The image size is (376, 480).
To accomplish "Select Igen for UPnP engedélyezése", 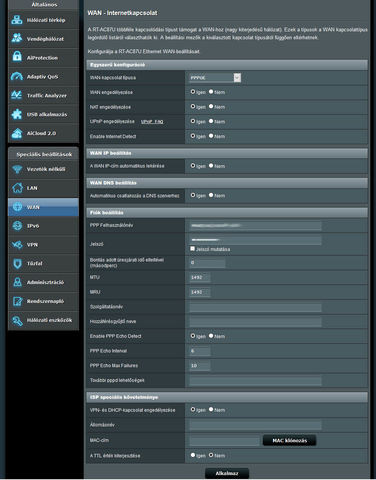I will pos(193,121).
